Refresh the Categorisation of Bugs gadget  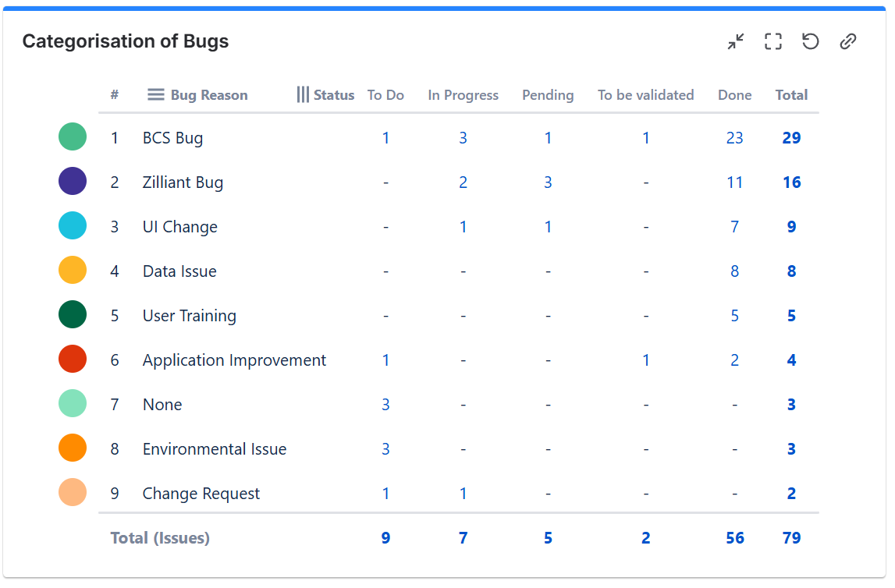click(x=811, y=42)
